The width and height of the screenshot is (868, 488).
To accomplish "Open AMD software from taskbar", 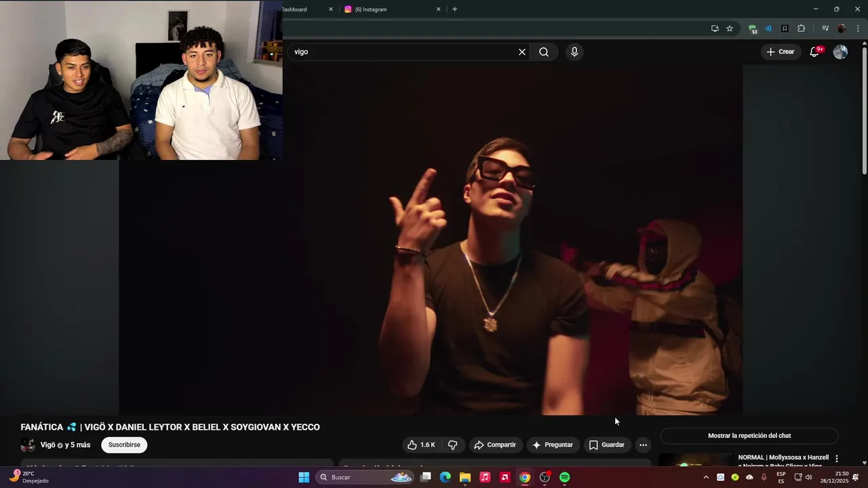I will (x=505, y=477).
